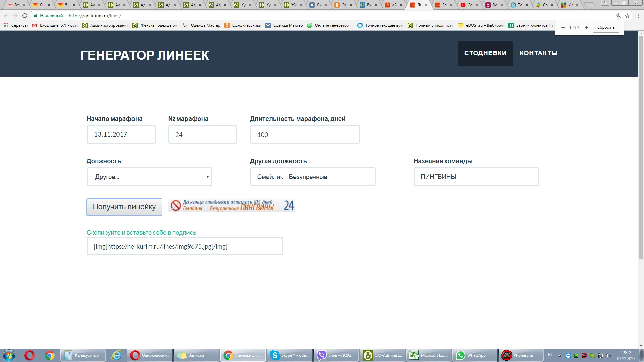
Task: Open Windows Start menu orb
Action: tap(9, 355)
